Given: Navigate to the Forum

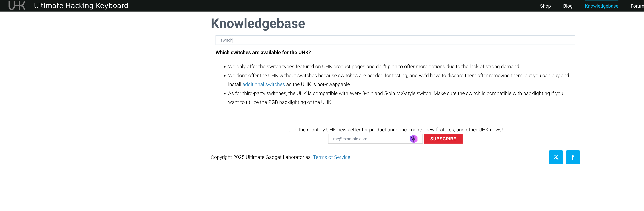Looking at the screenshot, I should (637, 6).
